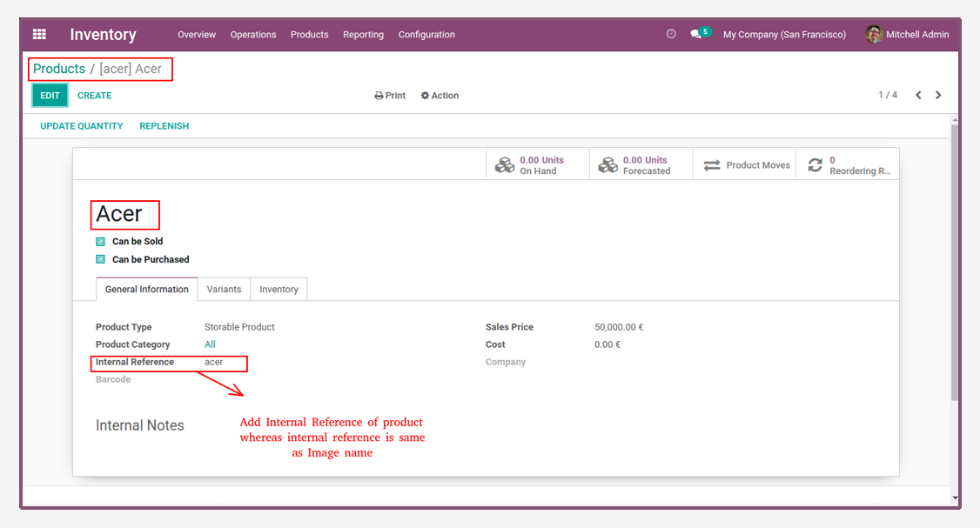Switch to the Variants tab
The width and height of the screenshot is (980, 528).
pos(224,290)
